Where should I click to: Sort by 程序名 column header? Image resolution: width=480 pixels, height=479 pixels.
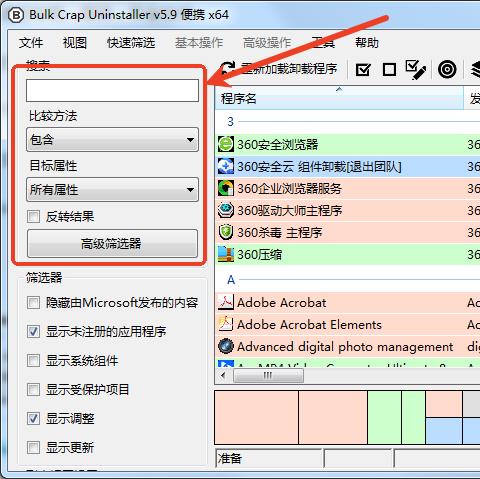339,98
